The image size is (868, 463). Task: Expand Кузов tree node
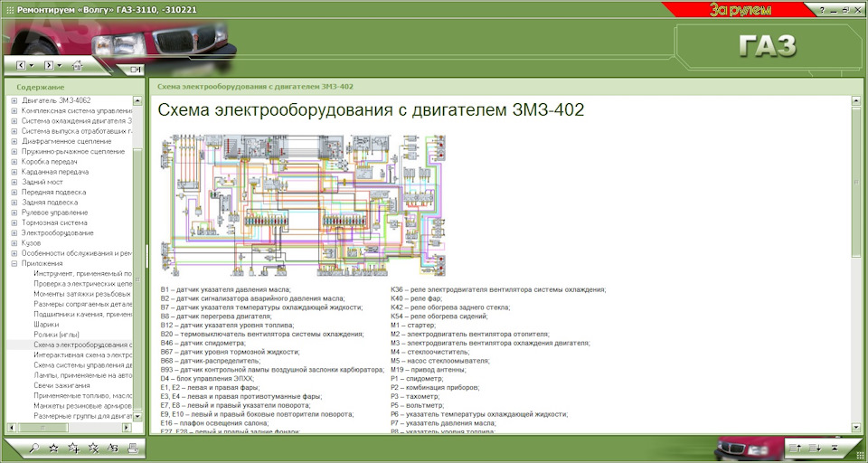[14, 243]
